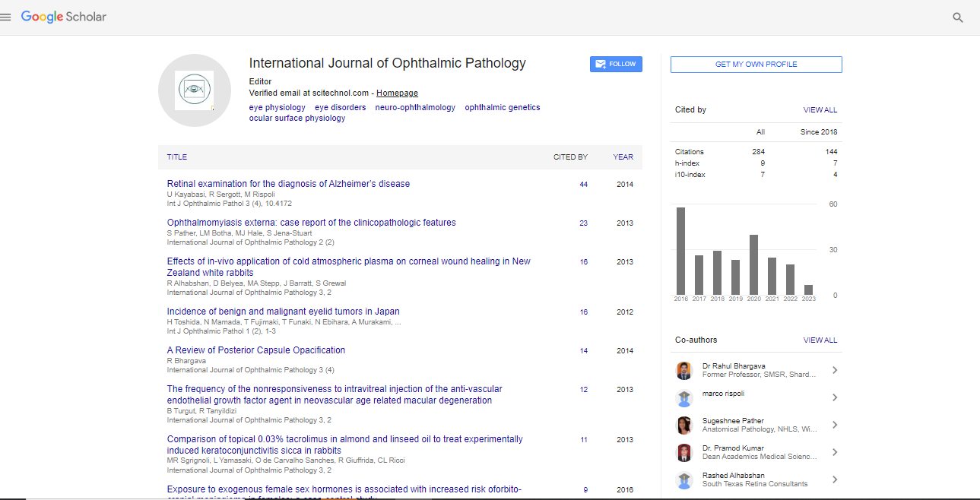Open eyelid tumors in Japan article
The height and width of the screenshot is (500, 980).
click(284, 312)
